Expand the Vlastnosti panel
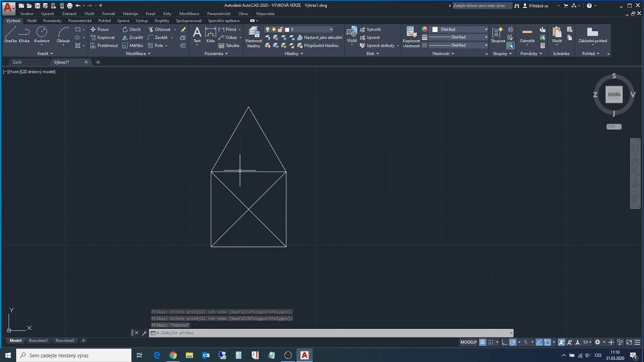 (x=443, y=53)
